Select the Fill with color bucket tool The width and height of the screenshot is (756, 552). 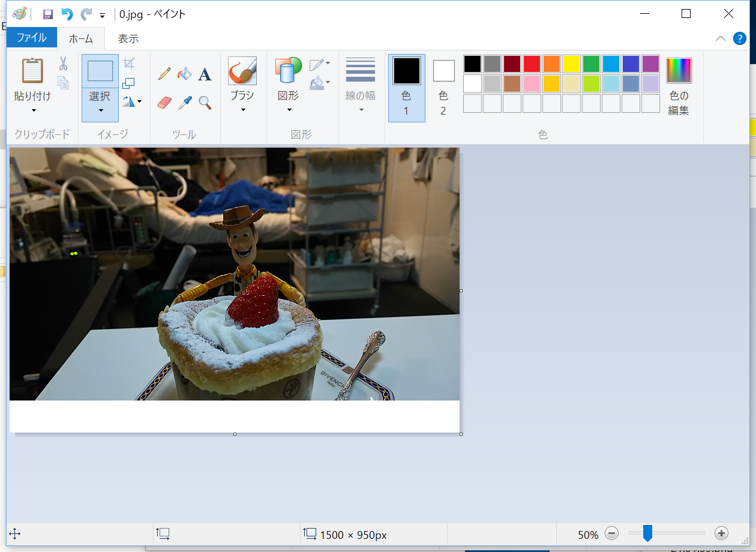[185, 74]
